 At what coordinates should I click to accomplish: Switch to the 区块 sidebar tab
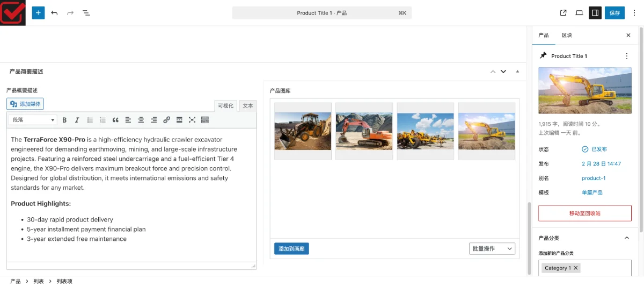(567, 35)
